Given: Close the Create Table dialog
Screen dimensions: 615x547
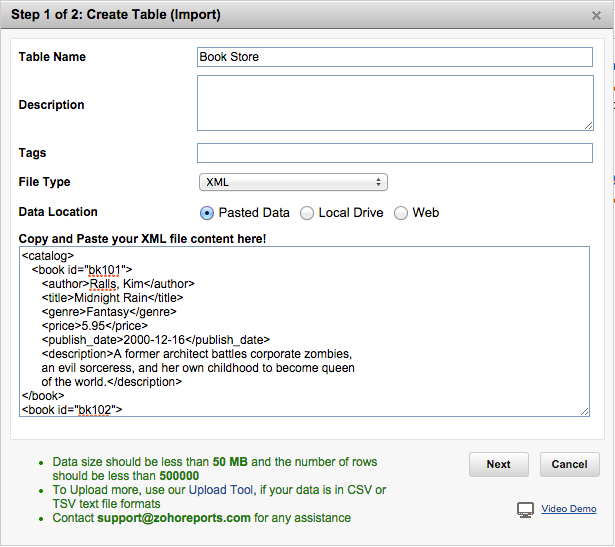Looking at the screenshot, I should [x=596, y=15].
